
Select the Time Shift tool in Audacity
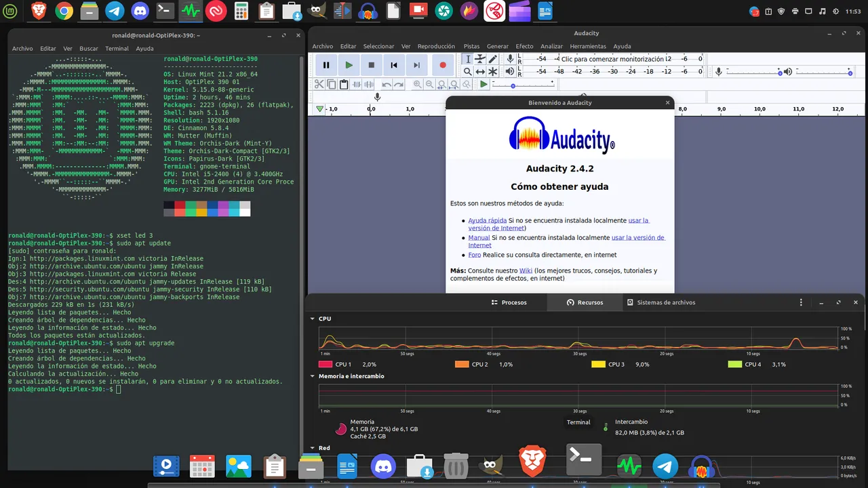coord(480,71)
